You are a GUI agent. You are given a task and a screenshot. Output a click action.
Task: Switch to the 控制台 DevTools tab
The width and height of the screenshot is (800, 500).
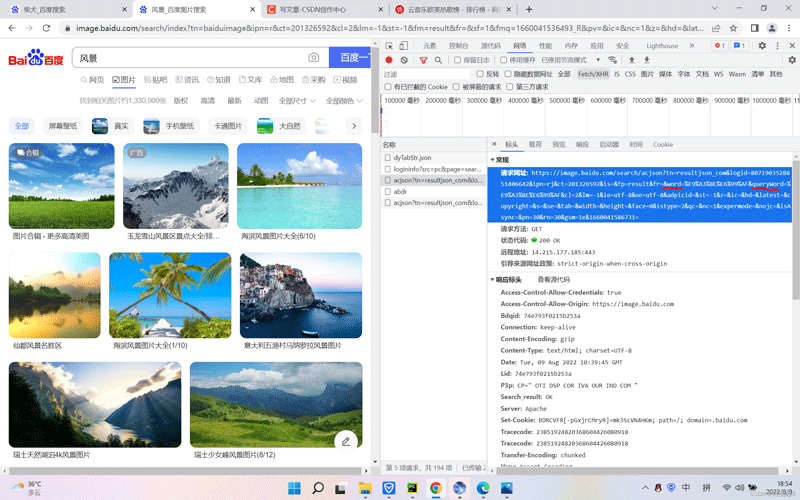coord(459,46)
